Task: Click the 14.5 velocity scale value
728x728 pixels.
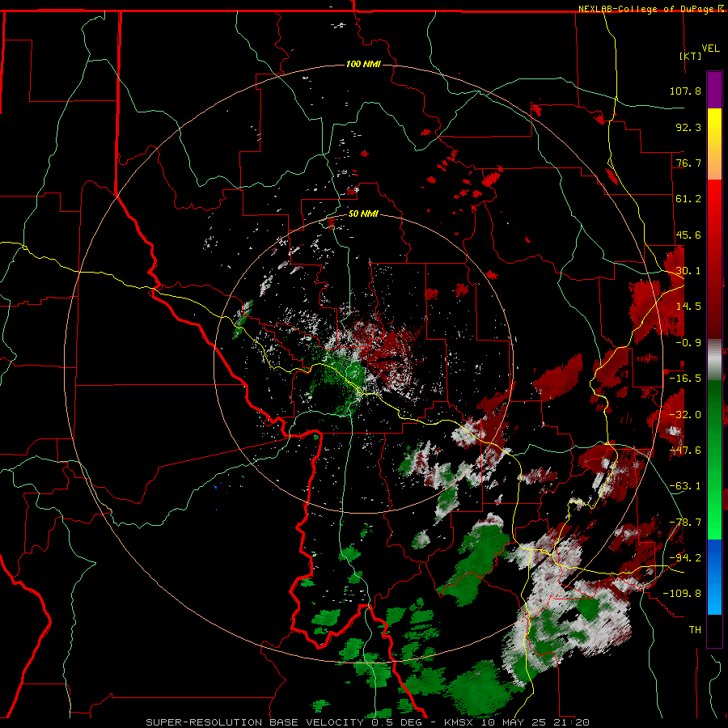Action: (688, 307)
